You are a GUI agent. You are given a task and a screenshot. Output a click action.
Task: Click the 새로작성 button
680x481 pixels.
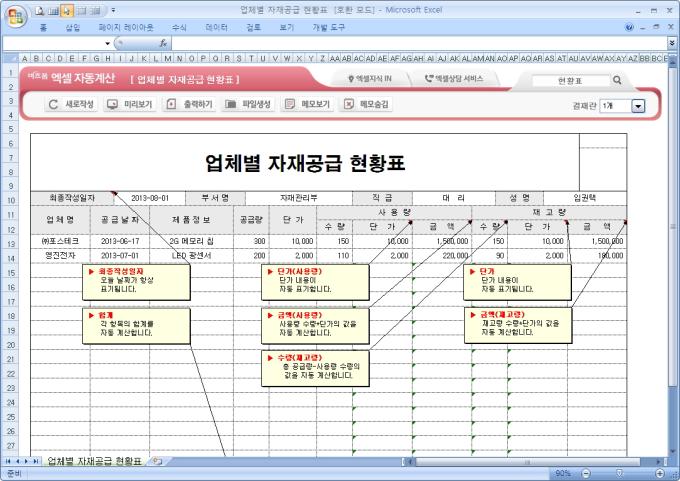[x=71, y=104]
